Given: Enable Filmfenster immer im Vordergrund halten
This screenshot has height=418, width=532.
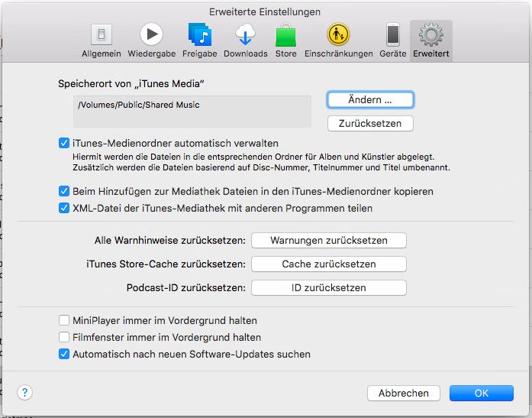Looking at the screenshot, I should [64, 337].
